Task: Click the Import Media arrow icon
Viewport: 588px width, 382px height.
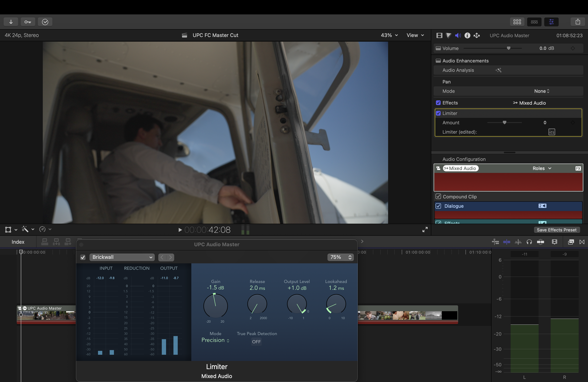Action: pos(11,22)
